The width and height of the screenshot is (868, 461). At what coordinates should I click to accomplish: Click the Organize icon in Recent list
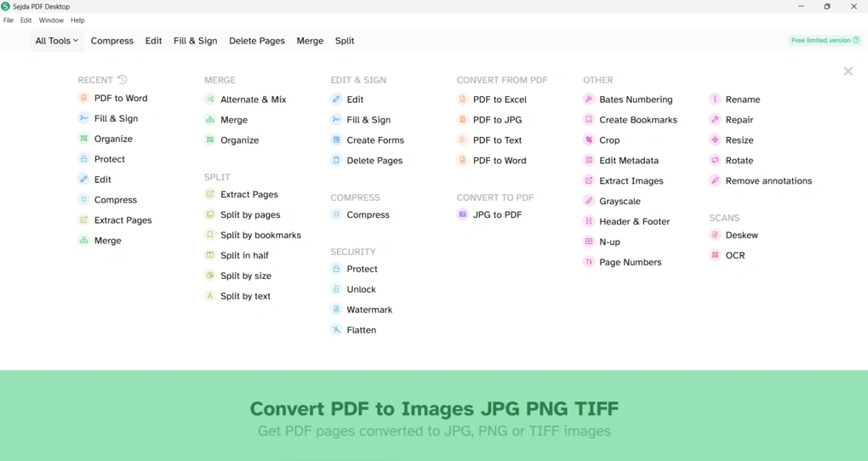tap(83, 139)
